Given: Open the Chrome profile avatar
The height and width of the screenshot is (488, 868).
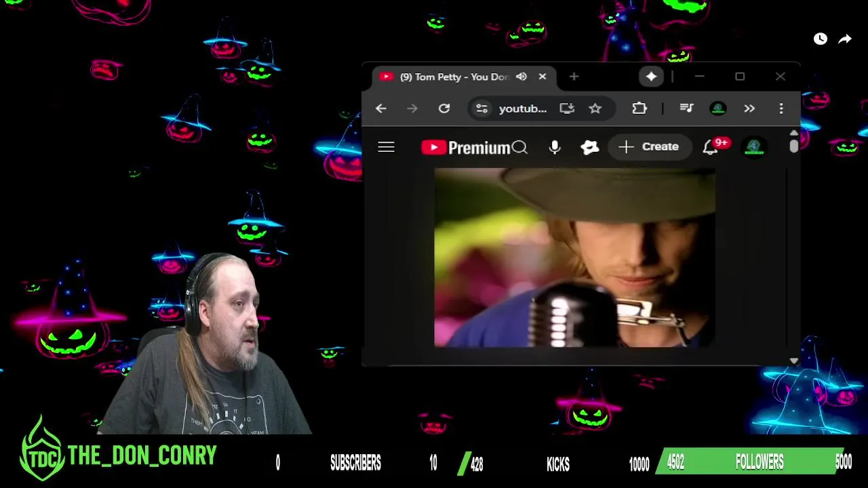Looking at the screenshot, I should pos(718,108).
